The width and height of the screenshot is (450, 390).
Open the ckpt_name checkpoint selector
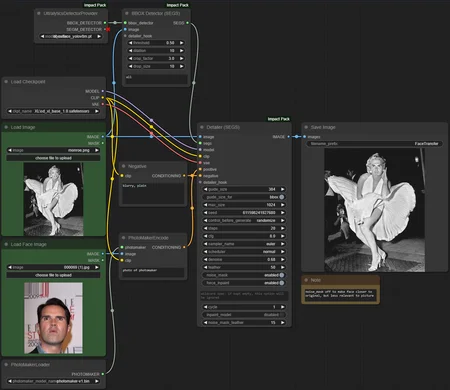[54, 111]
